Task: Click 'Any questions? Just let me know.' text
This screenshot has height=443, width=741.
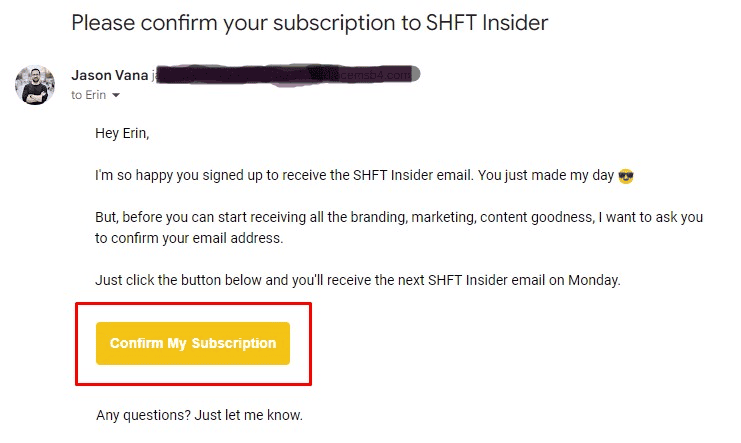Action: coord(199,414)
